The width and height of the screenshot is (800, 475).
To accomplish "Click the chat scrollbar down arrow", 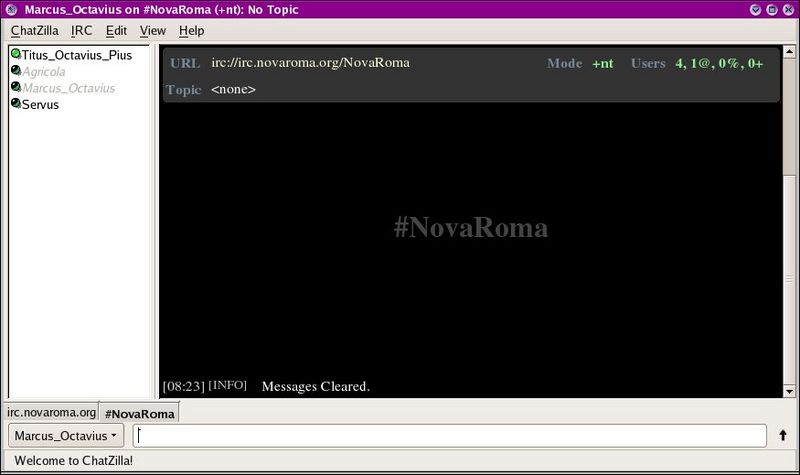I will pyautogui.click(x=789, y=392).
